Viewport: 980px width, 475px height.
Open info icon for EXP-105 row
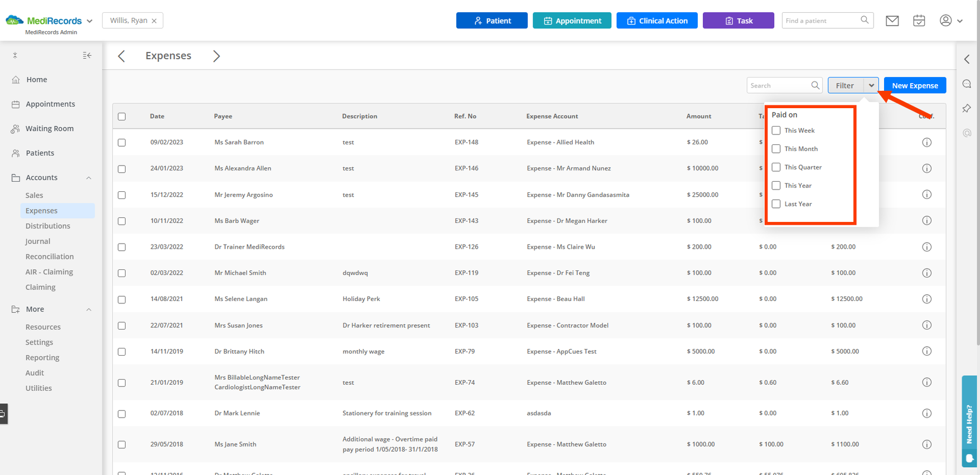pyautogui.click(x=927, y=299)
